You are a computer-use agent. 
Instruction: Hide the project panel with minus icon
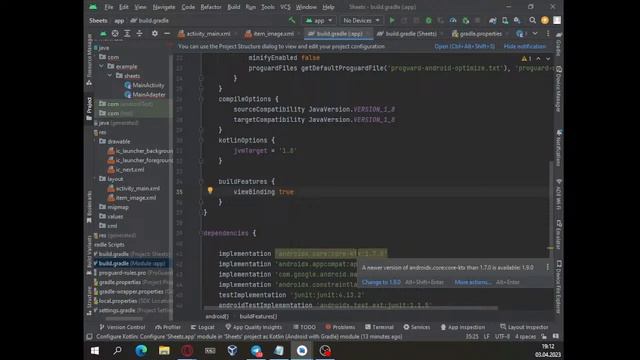tap(167, 33)
